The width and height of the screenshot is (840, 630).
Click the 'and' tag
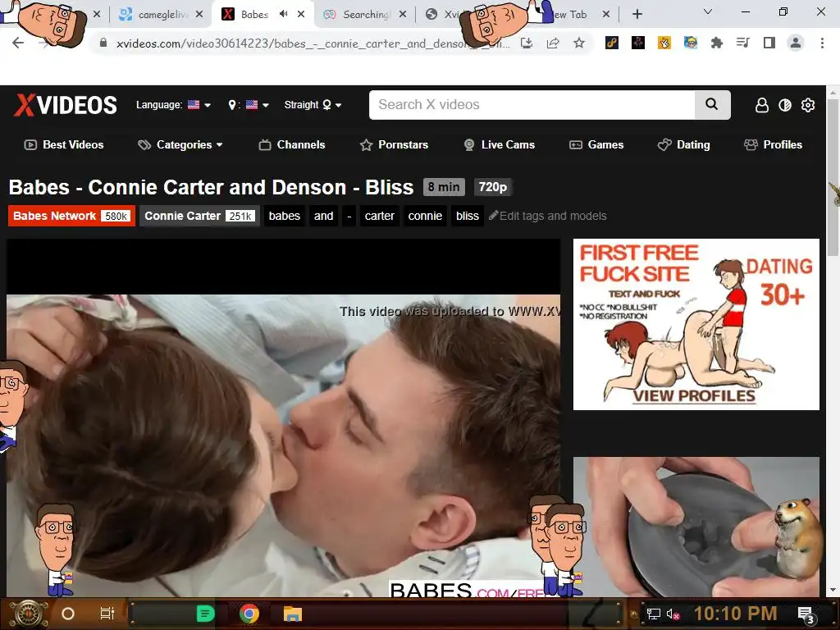click(x=323, y=216)
